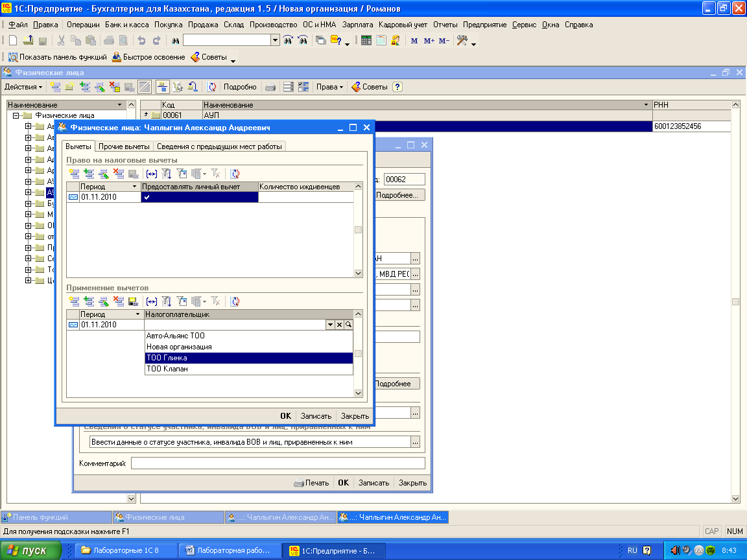Image resolution: width=747 pixels, height=560 pixels.
Task: Click Подробно button in Физические лица toolbar
Action: 240,87
